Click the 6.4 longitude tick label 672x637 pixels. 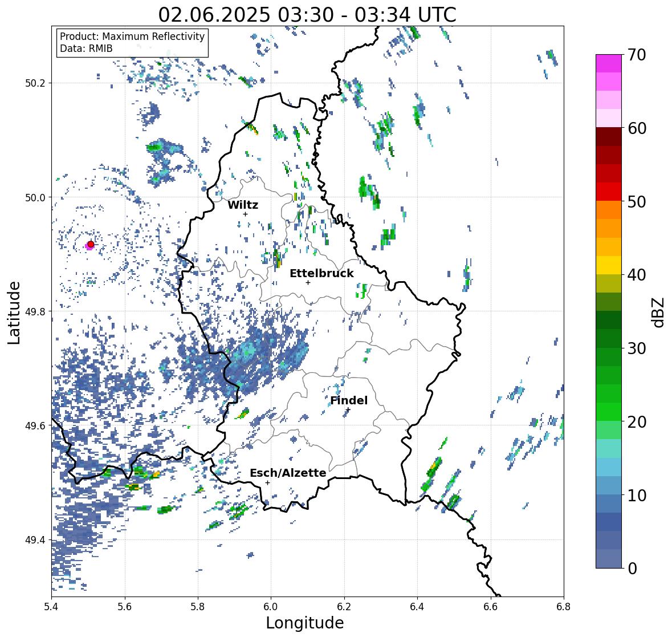coord(417,606)
